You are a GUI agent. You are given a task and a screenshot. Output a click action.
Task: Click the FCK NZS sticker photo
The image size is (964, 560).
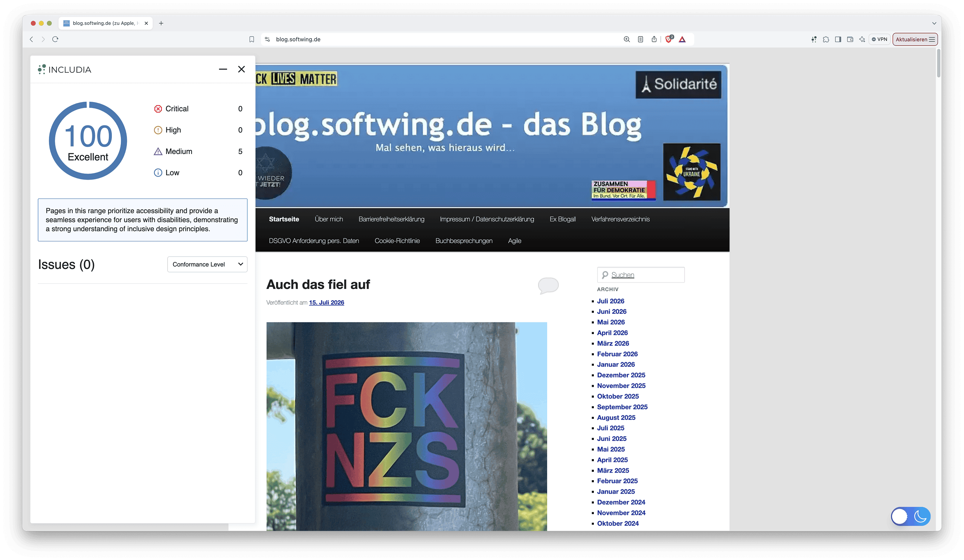[406, 426]
